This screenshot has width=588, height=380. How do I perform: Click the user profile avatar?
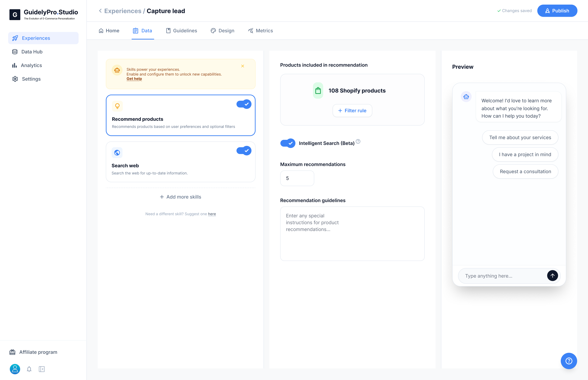pos(15,369)
